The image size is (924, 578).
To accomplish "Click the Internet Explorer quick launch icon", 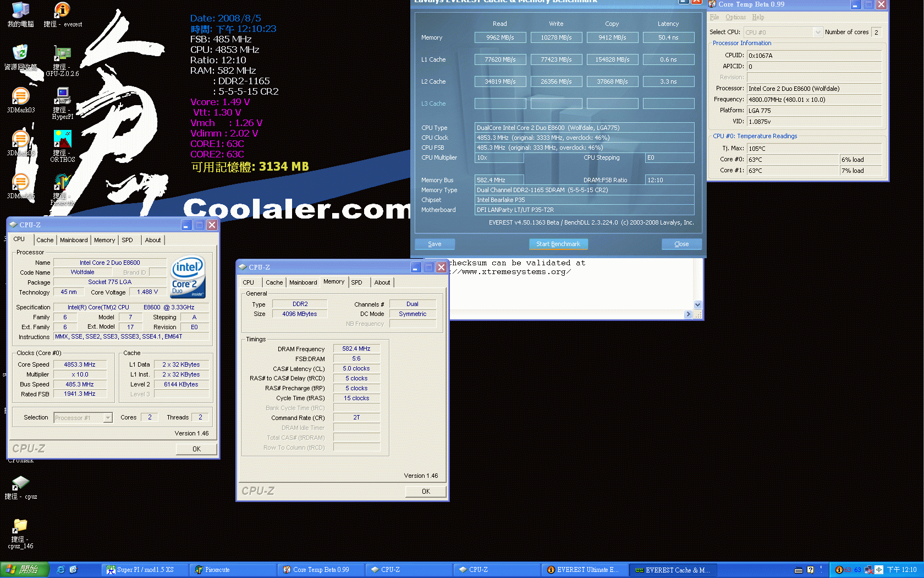I will click(61, 570).
